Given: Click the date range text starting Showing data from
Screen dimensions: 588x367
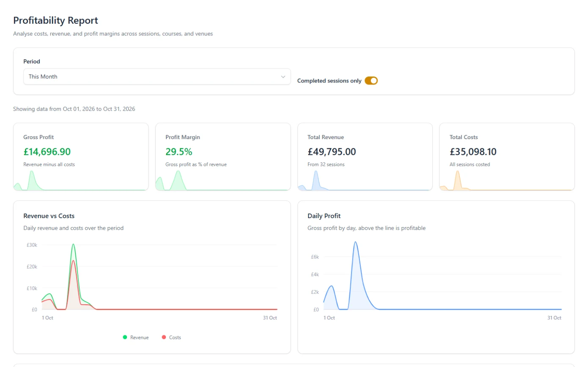Looking at the screenshot, I should [74, 109].
